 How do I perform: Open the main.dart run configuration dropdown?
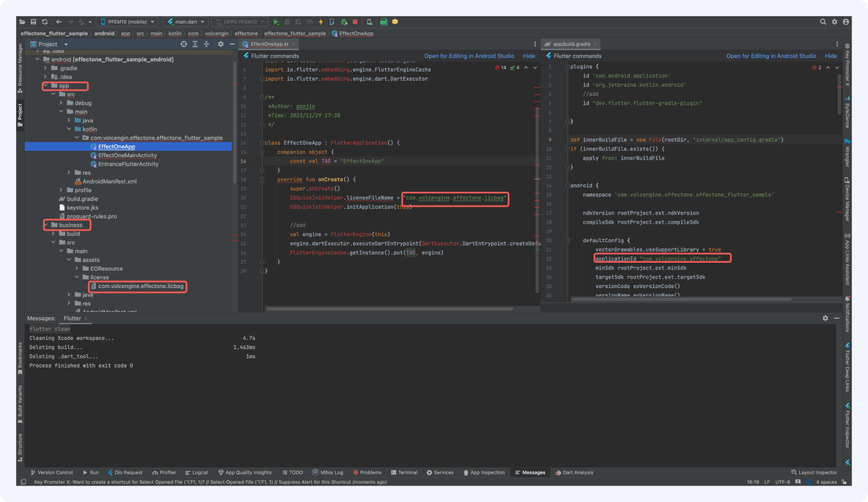pyautogui.click(x=185, y=22)
